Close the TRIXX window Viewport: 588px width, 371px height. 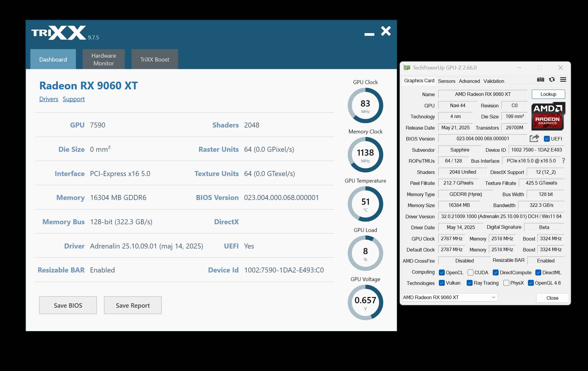click(x=386, y=31)
